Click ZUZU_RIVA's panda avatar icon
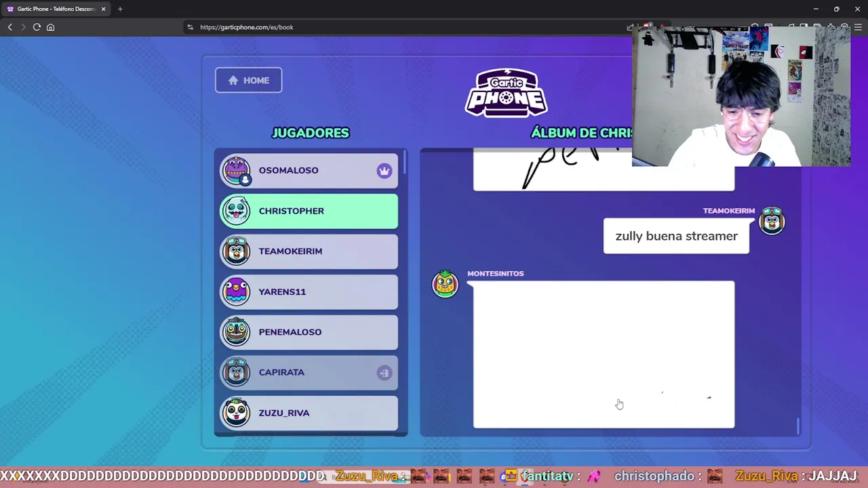 coord(236,413)
